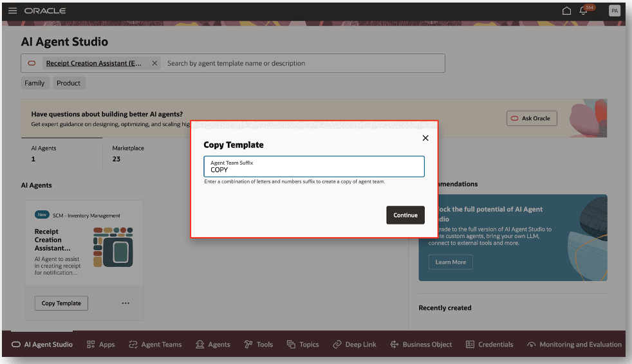Click the Agent Team Suffix field
Screen dimensions: 632x364
314,167
